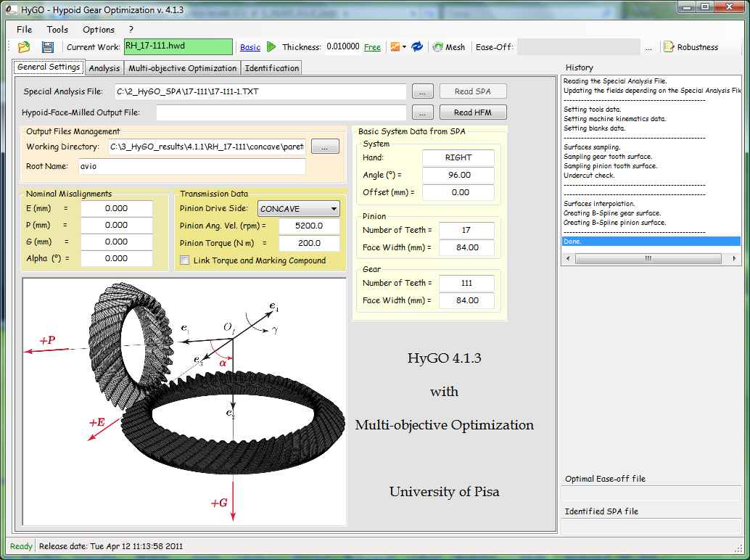Click the Offset (mm) field
Screen dimensions: 750x560
click(x=458, y=192)
